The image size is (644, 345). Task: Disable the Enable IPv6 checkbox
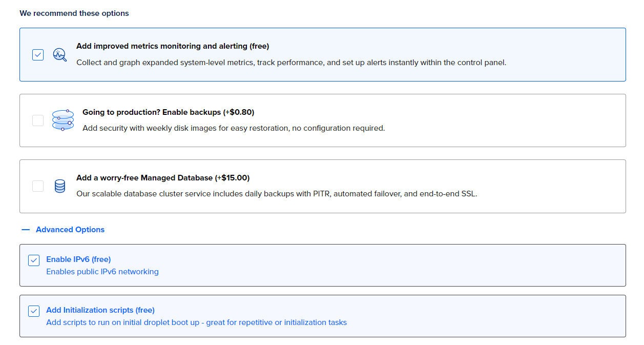click(34, 260)
